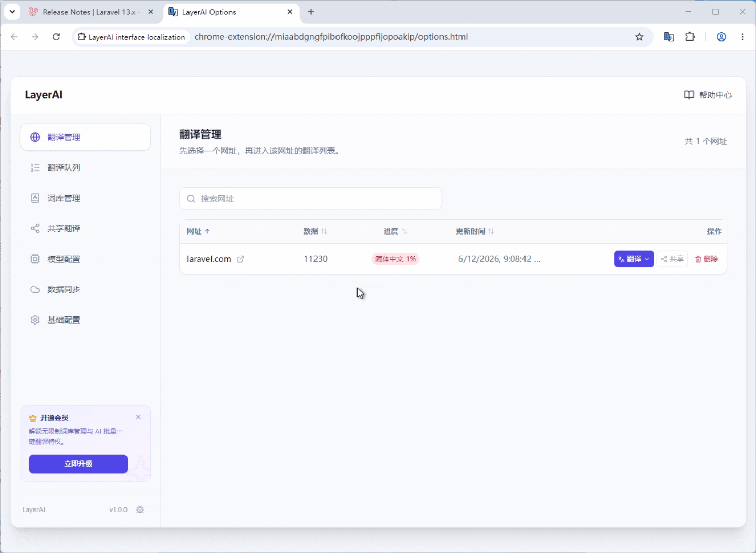Bookmark this page with the star icon

(639, 37)
